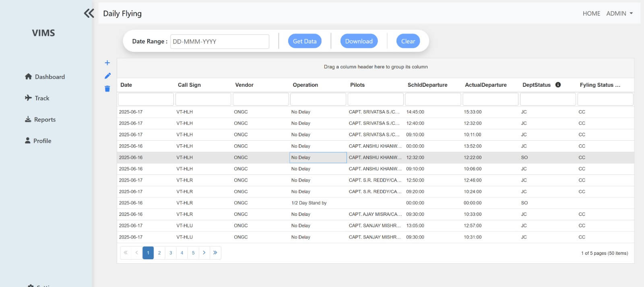Go to page 3 of results
Screen dimensions: 644x287
[x=171, y=253]
